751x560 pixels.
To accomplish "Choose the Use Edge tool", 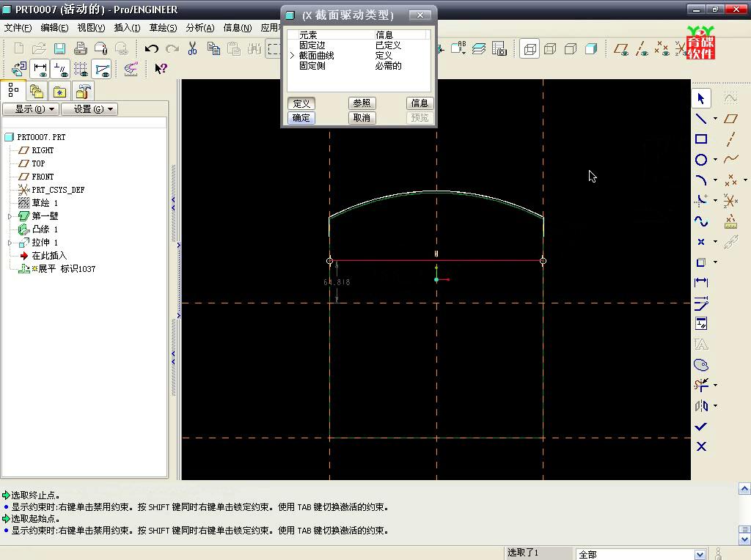I will [x=701, y=262].
